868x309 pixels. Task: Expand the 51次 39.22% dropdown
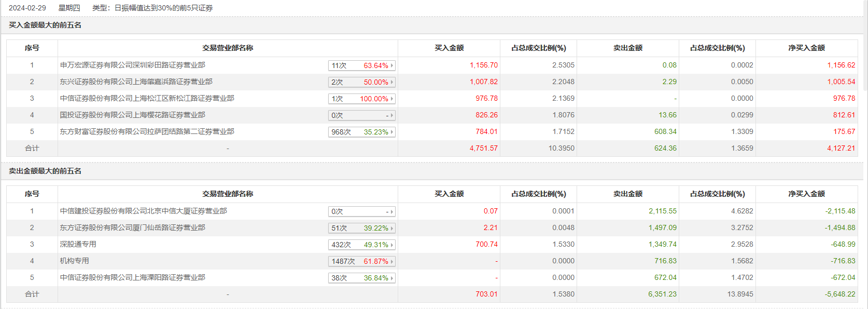coord(362,228)
